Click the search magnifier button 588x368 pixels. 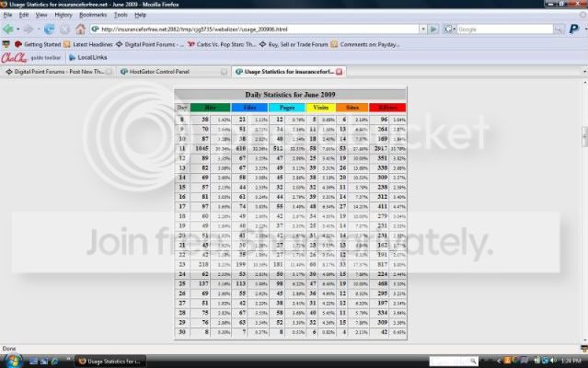559,29
